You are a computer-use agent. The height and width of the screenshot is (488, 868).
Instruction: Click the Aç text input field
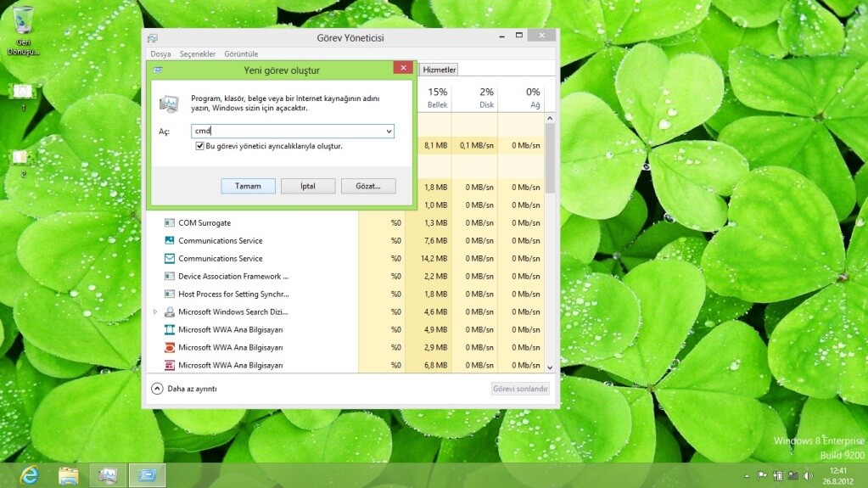(x=287, y=132)
